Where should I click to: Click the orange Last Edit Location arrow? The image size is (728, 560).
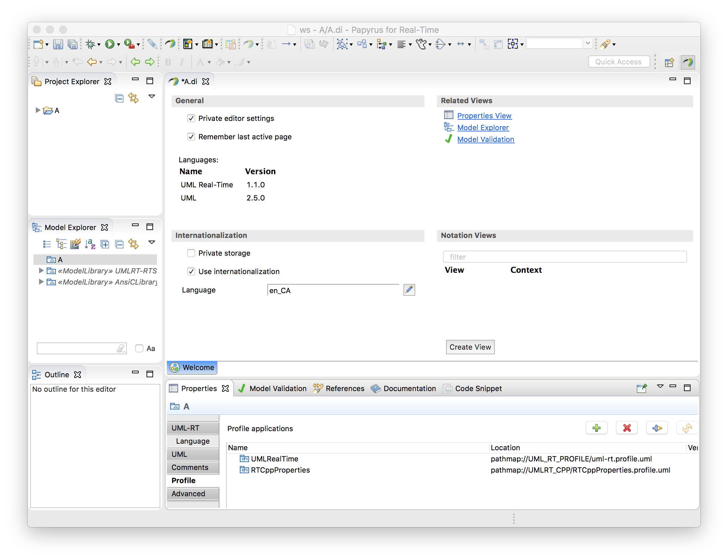92,62
